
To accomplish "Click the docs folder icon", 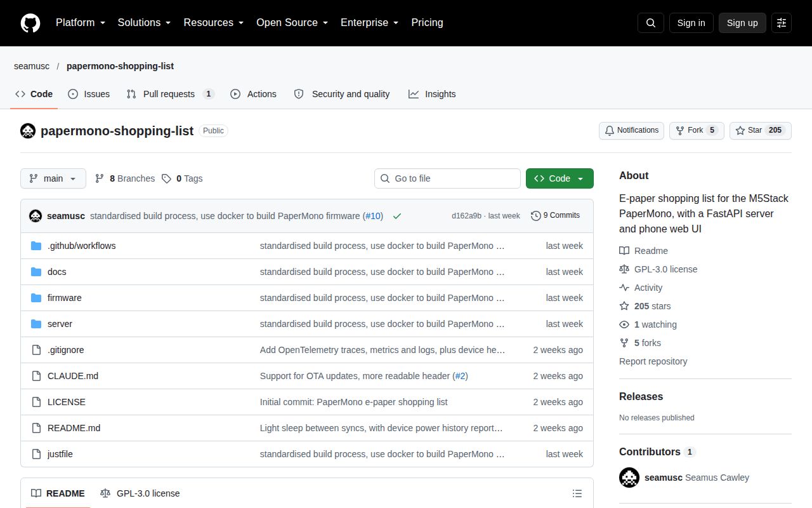I will tap(36, 272).
